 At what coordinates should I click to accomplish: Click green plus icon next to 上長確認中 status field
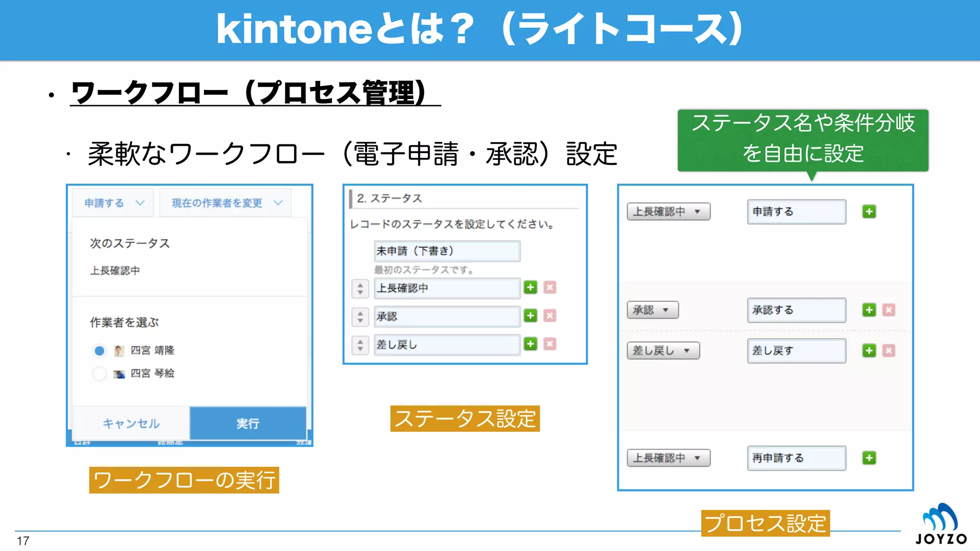click(530, 287)
